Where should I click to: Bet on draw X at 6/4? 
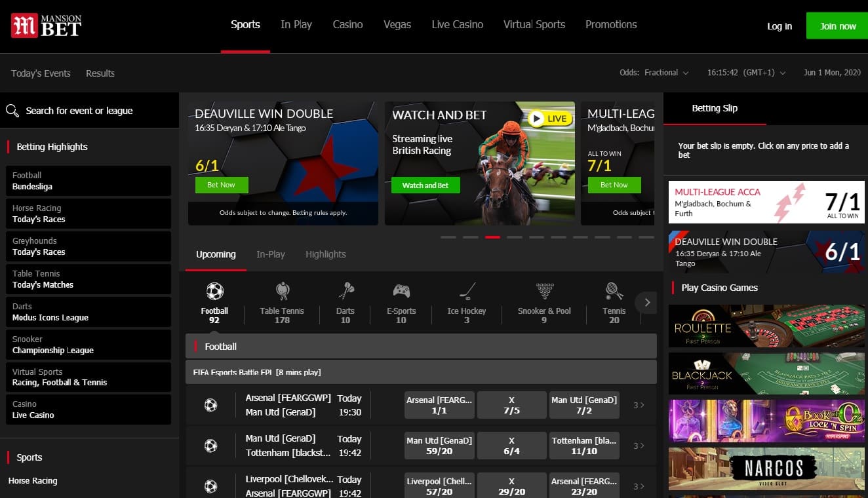512,446
